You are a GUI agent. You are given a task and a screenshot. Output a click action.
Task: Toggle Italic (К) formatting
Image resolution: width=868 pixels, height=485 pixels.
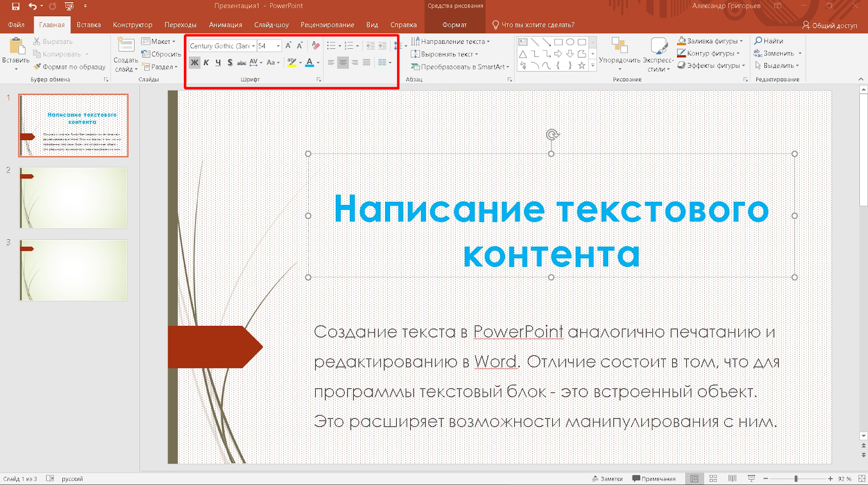pos(206,63)
